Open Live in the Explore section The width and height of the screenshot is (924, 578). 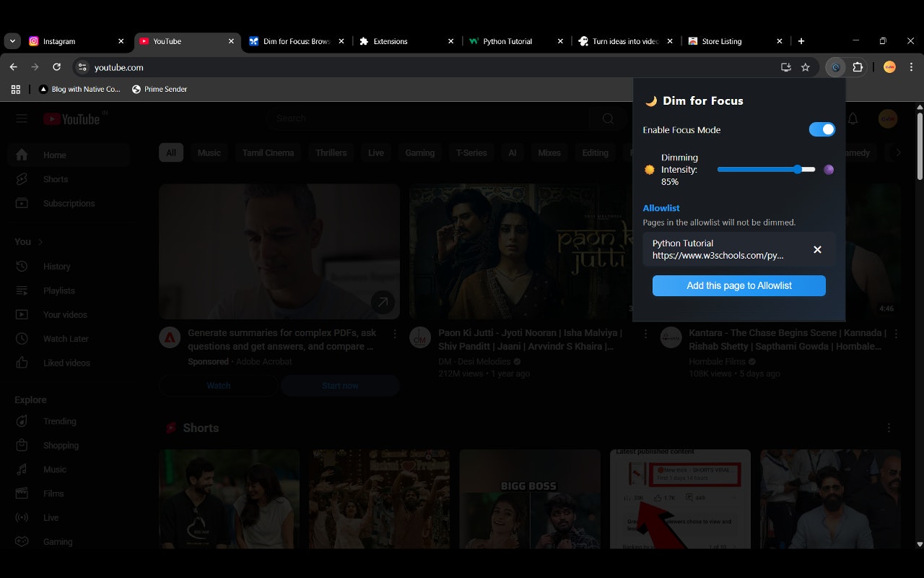[69, 517]
